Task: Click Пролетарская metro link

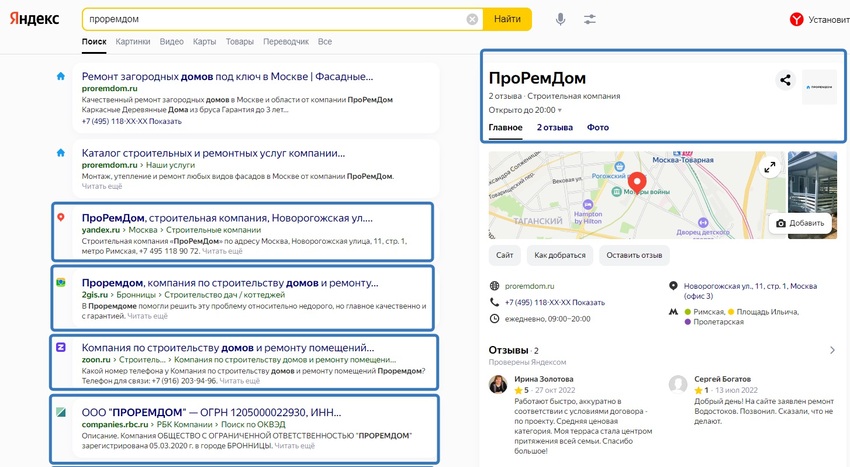Action: 718,322
